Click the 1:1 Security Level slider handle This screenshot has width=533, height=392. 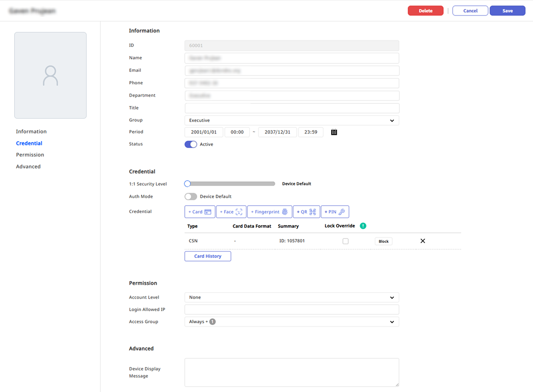tap(187, 184)
